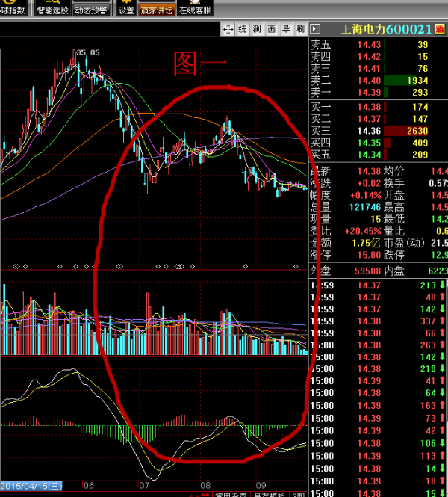
Task: Select the tick row with volume 213
Action: click(x=378, y=285)
